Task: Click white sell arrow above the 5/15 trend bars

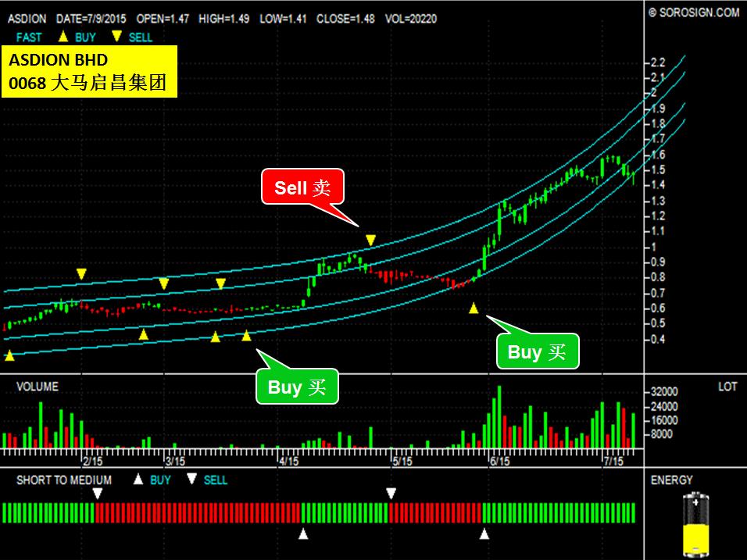Action: coord(391,493)
